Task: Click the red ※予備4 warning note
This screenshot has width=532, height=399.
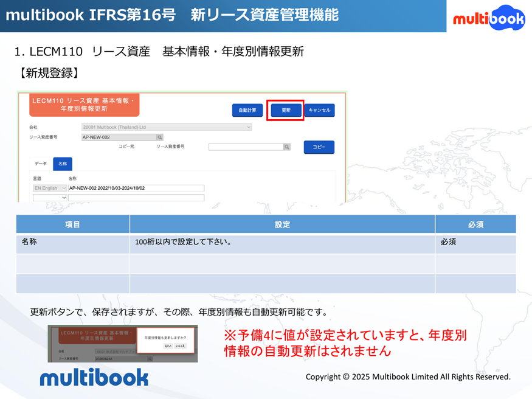Action: click(345, 342)
